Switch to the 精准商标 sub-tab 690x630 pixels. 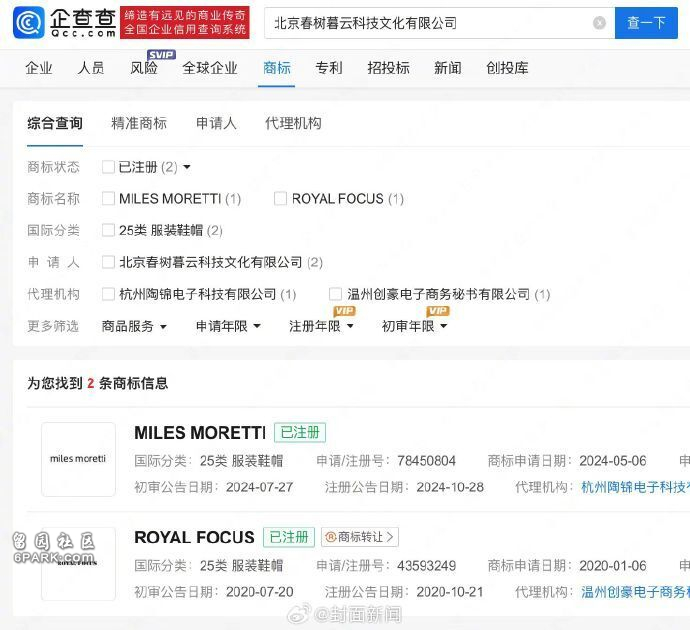pyautogui.click(x=139, y=123)
